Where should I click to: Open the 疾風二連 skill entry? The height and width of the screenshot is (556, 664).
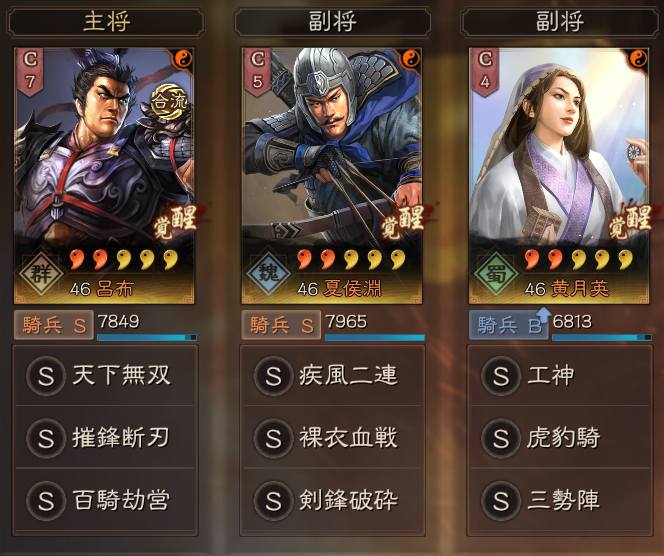point(332,376)
